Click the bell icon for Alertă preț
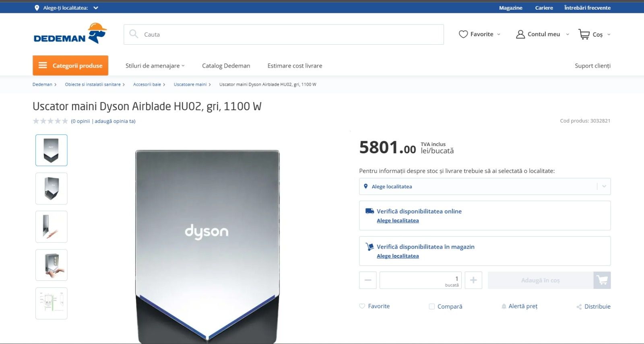This screenshot has width=644, height=344. tap(504, 307)
